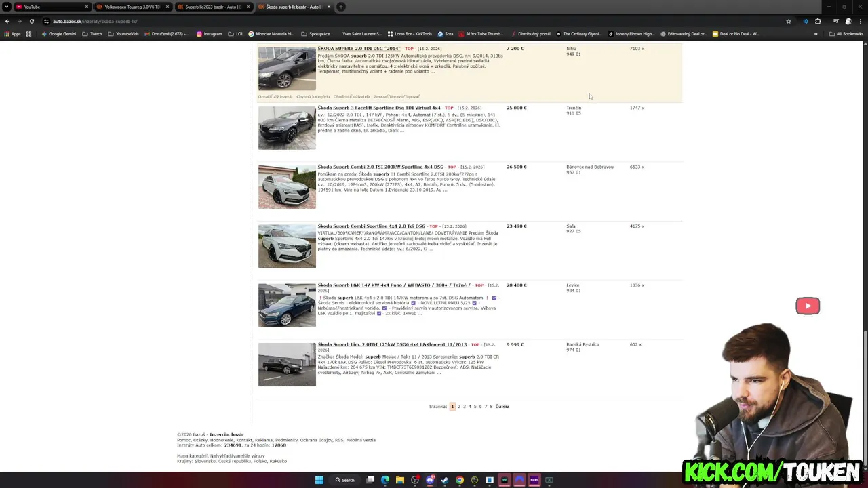Go forward with the browser forward arrow

click(19, 21)
